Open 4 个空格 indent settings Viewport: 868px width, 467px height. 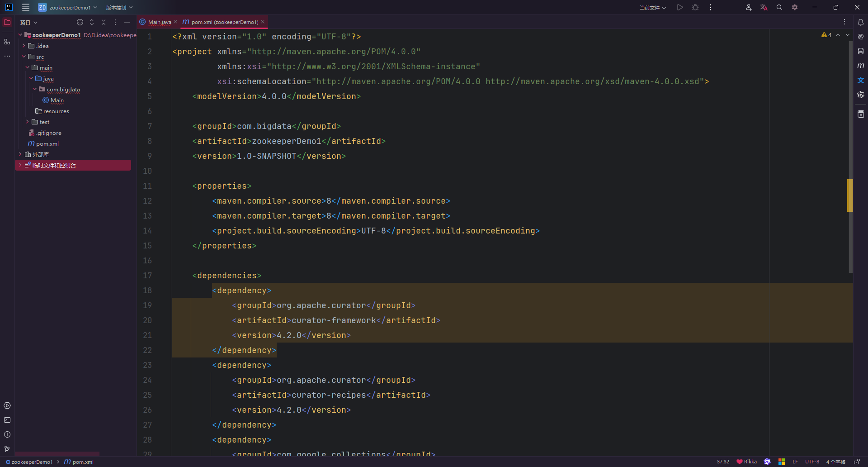click(835, 462)
